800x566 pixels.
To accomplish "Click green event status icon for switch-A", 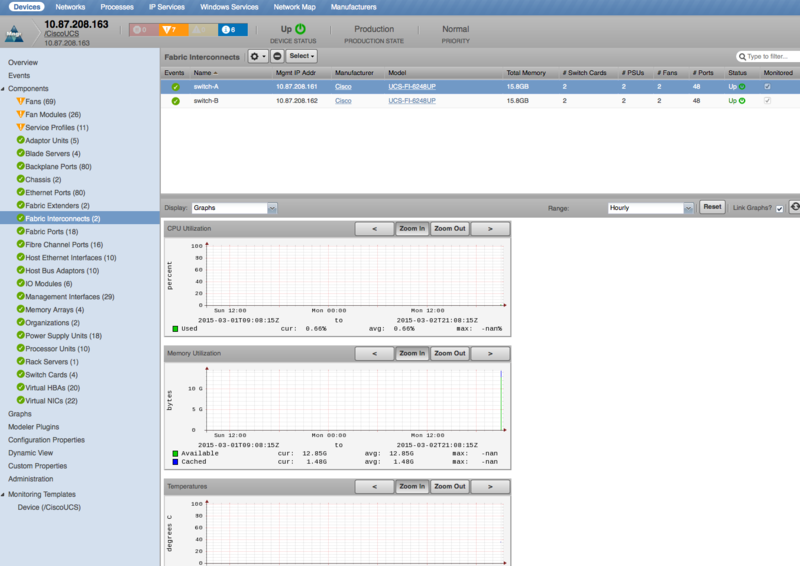I will click(x=176, y=87).
